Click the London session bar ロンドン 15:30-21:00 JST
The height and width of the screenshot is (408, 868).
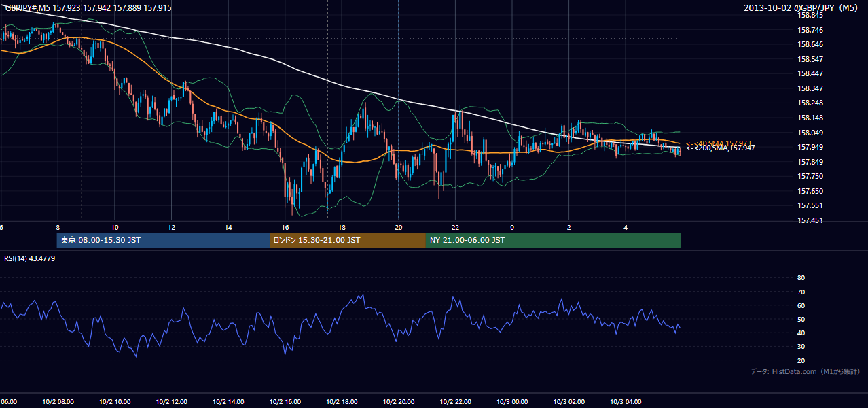[348, 240]
